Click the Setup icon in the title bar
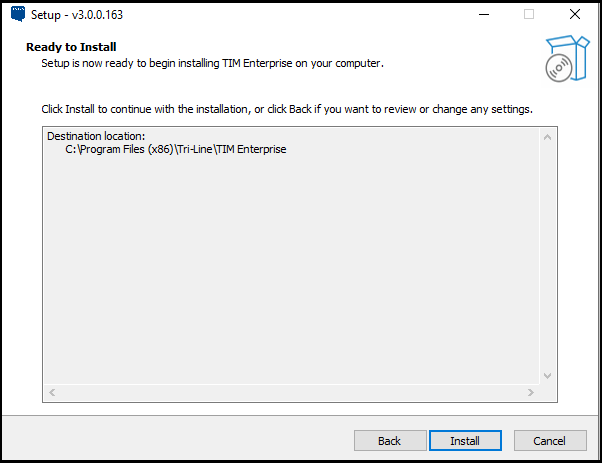The image size is (602, 463). 17,15
